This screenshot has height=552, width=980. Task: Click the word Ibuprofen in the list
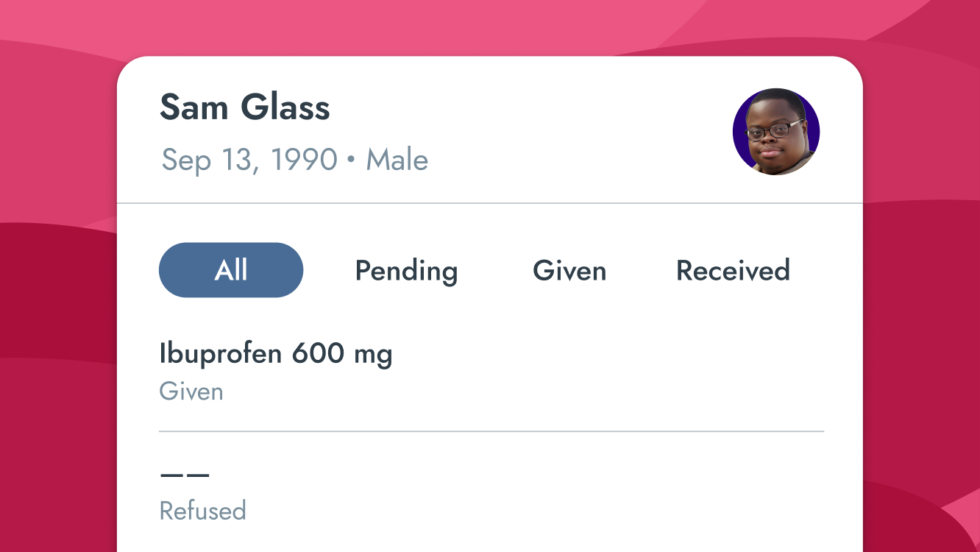[x=221, y=354]
